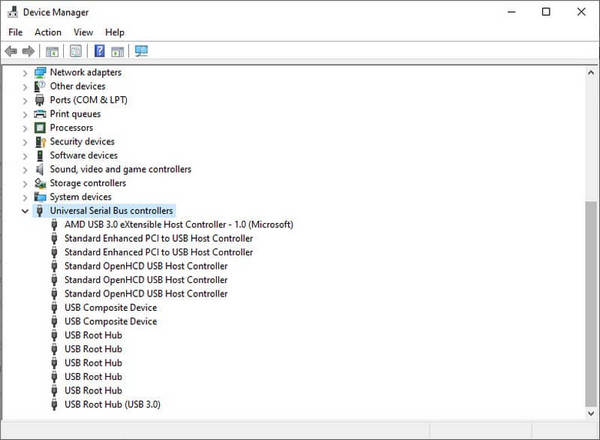
Task: Select the Processors label
Action: pyautogui.click(x=71, y=128)
